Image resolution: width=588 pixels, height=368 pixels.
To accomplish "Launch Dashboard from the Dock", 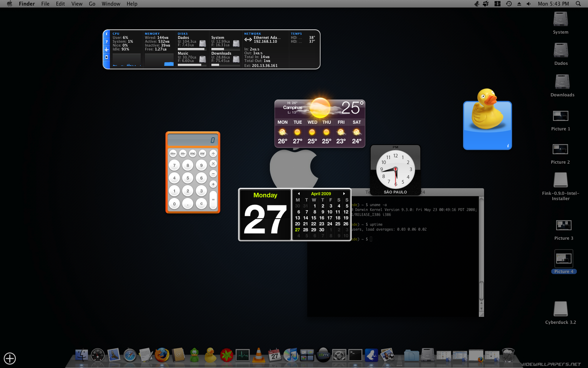I will 98,355.
